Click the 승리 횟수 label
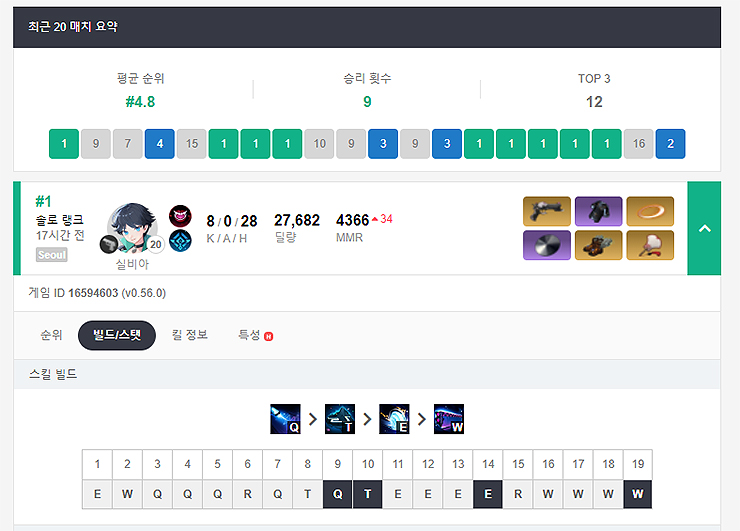This screenshot has height=531, width=740. point(367,78)
